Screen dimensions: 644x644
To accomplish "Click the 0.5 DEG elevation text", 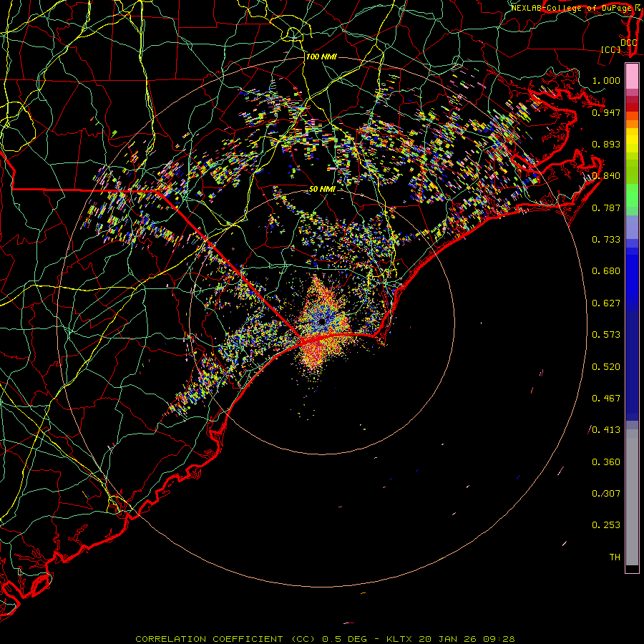I will click(345, 639).
